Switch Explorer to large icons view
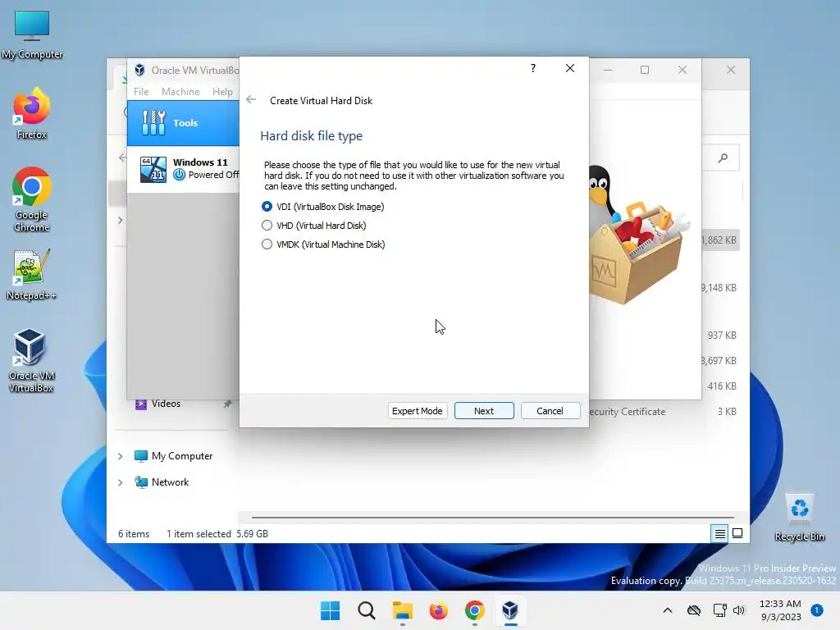The height and width of the screenshot is (630, 840). pyautogui.click(x=737, y=533)
